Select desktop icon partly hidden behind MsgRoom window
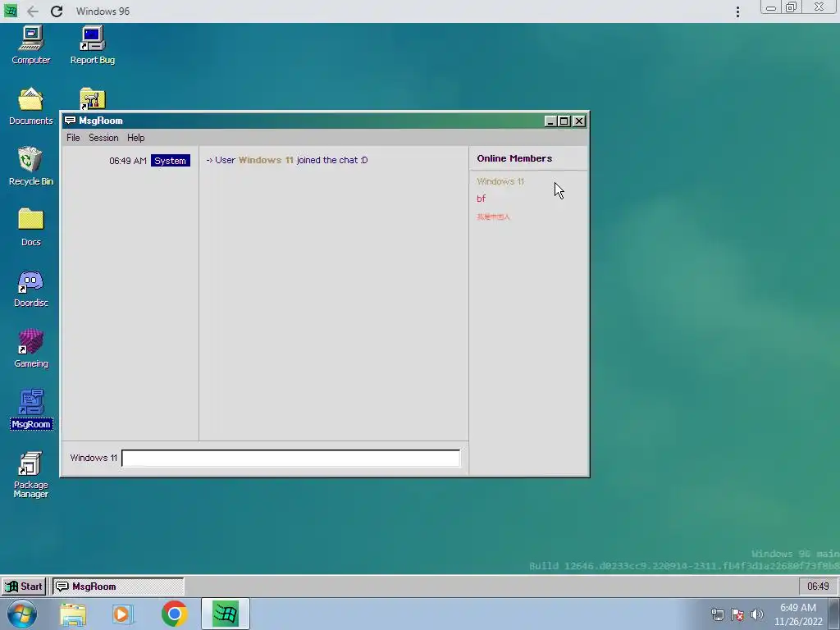This screenshot has width=840, height=630. pos(92,98)
